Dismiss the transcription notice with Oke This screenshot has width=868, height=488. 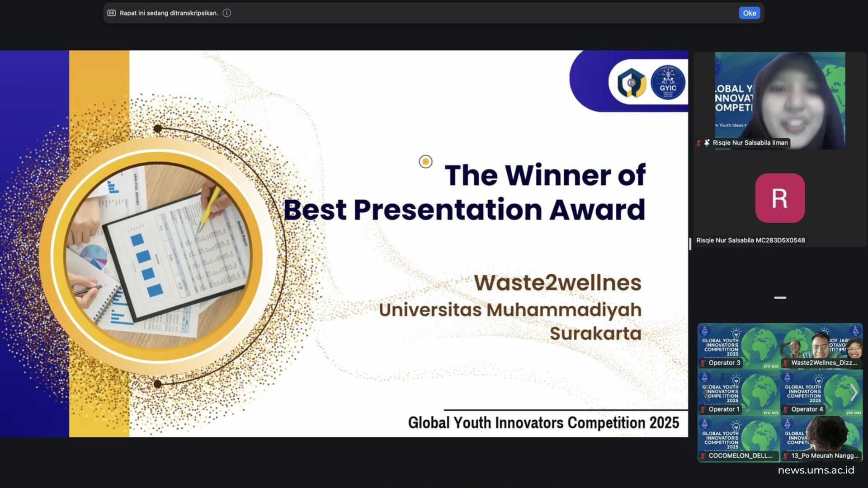[749, 13]
